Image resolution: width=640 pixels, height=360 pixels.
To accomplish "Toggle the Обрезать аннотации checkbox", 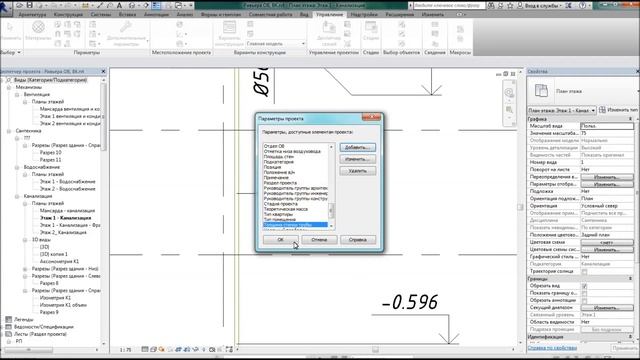I will coord(584,301).
